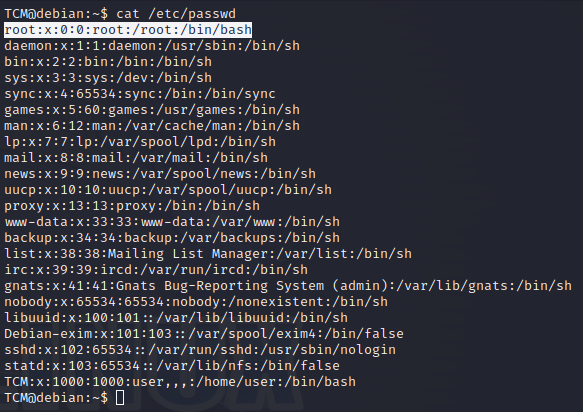Click the bin:x:2:2 entry line
Image resolution: width=583 pixels, height=412 pixels.
point(108,62)
